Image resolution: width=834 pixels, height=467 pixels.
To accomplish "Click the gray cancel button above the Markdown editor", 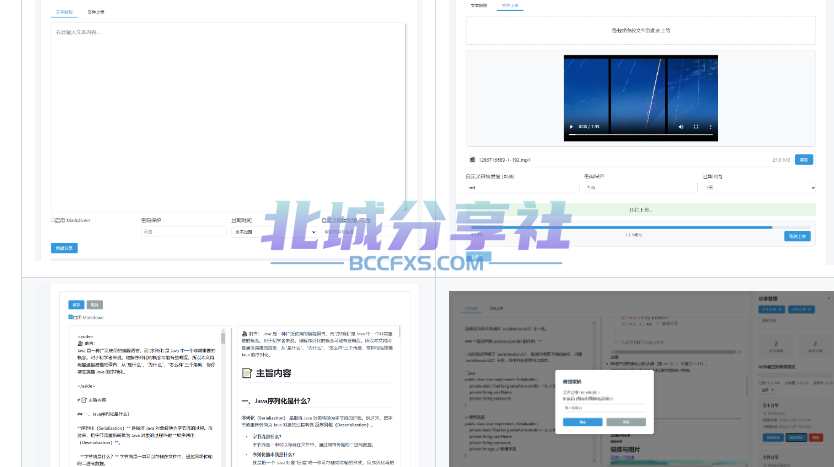I will pos(95,305).
